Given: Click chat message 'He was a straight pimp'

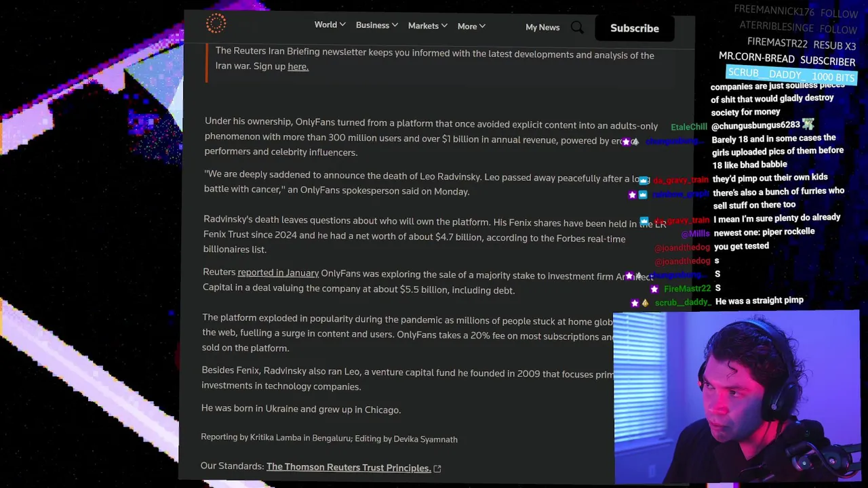Looking at the screenshot, I should pyautogui.click(x=759, y=300).
